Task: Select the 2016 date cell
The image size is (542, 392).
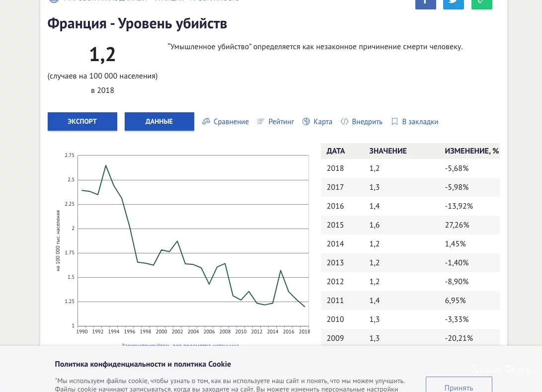Action: 335,206
